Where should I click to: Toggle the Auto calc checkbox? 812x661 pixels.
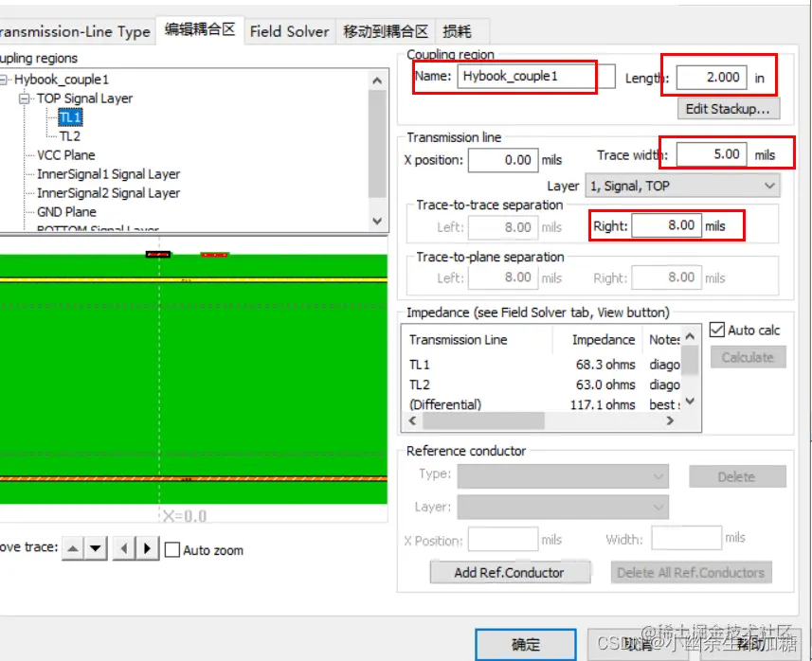tap(716, 330)
